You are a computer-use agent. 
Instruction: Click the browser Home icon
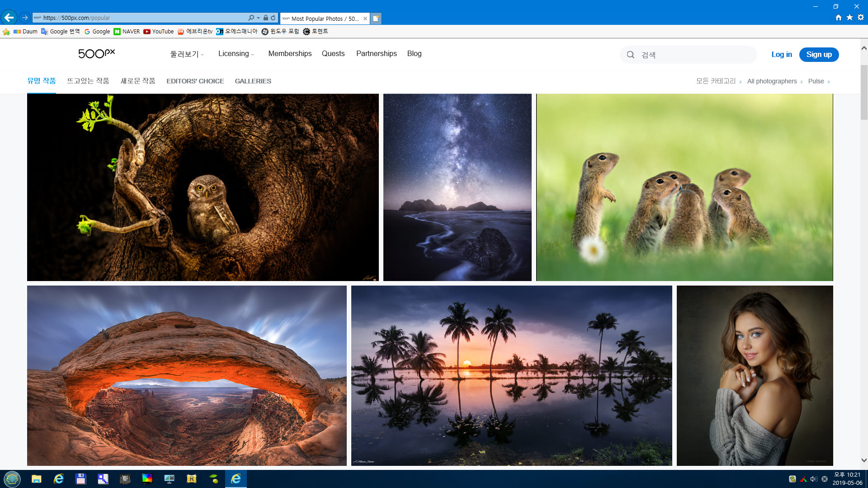coord(839,17)
